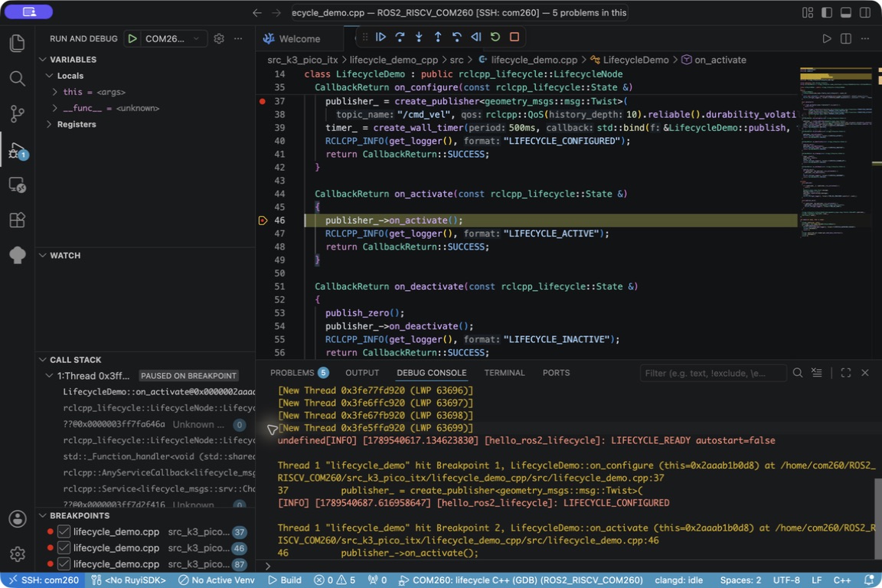The image size is (882, 588).
Task: Click the debug console filter field
Action: tap(713, 373)
